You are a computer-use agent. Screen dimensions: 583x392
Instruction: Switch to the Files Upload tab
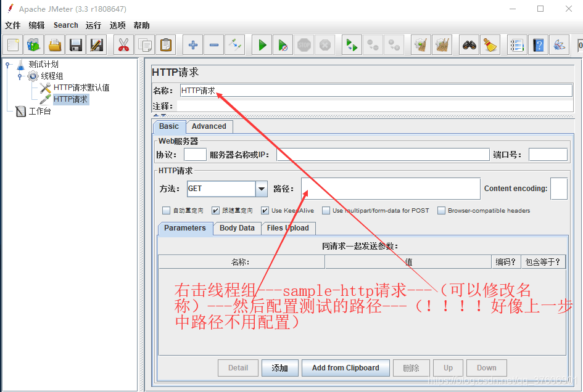[288, 228]
